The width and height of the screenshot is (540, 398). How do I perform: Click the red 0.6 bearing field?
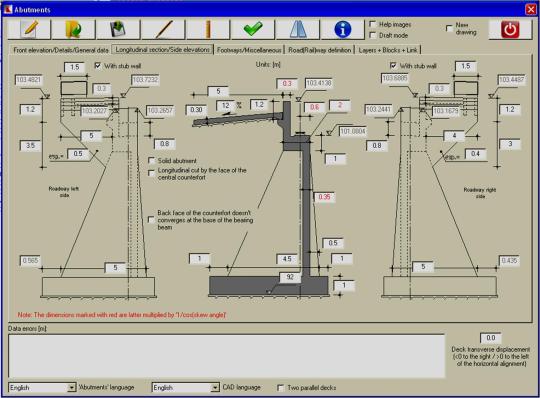(315, 107)
